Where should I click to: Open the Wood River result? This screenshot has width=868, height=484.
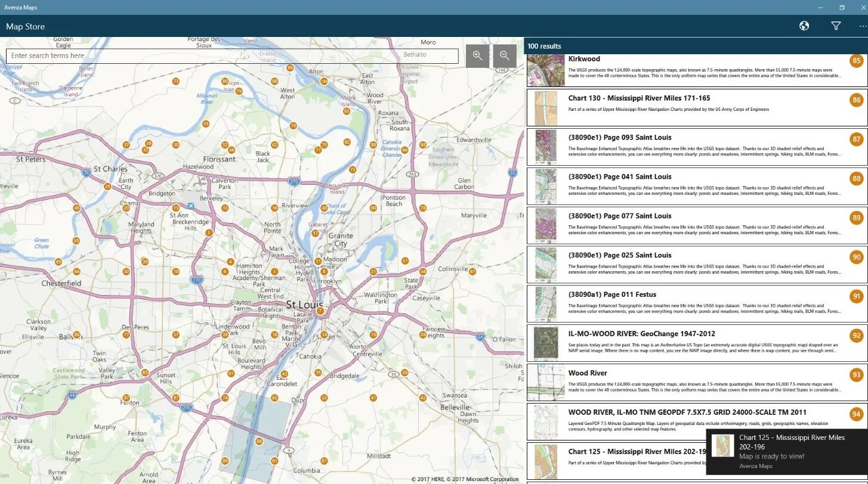[696, 383]
